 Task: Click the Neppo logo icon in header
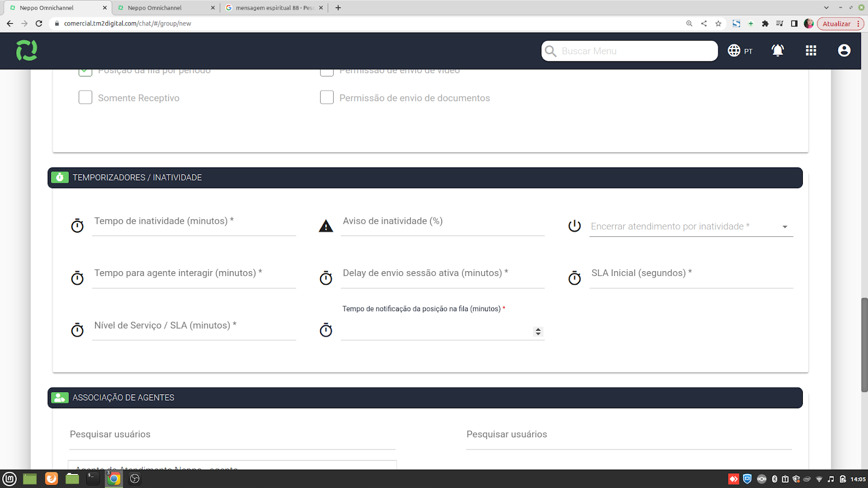[27, 50]
